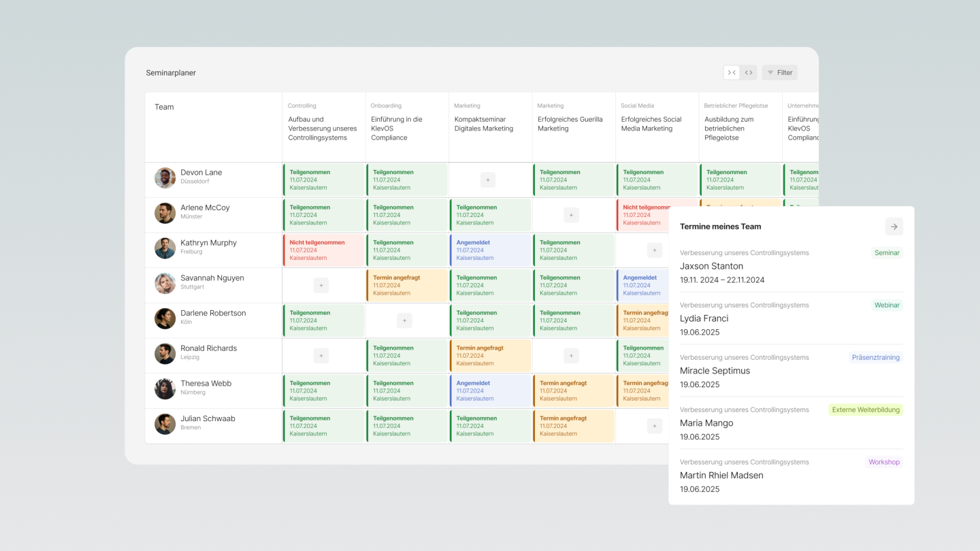Viewport: 980px width, 551px height.
Task: Click plus in Savannah Nguyen's Controlling cell
Action: 321,285
